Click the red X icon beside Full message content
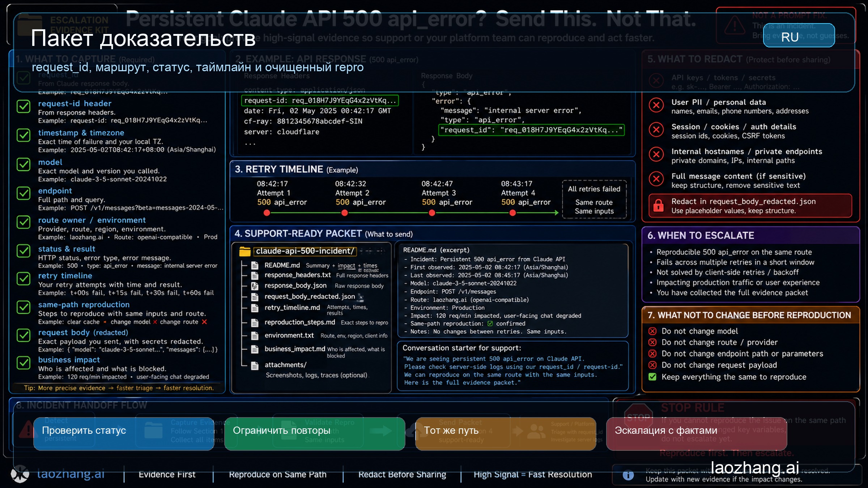The height and width of the screenshot is (488, 868). click(x=656, y=179)
